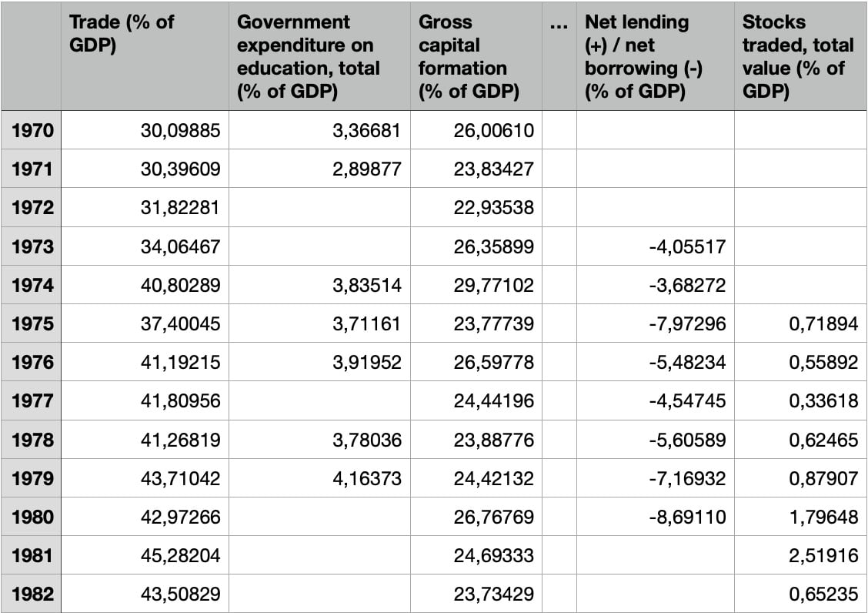Click the empty 1972 education expenditure cell
This screenshot has width=868, height=613.
[319, 207]
